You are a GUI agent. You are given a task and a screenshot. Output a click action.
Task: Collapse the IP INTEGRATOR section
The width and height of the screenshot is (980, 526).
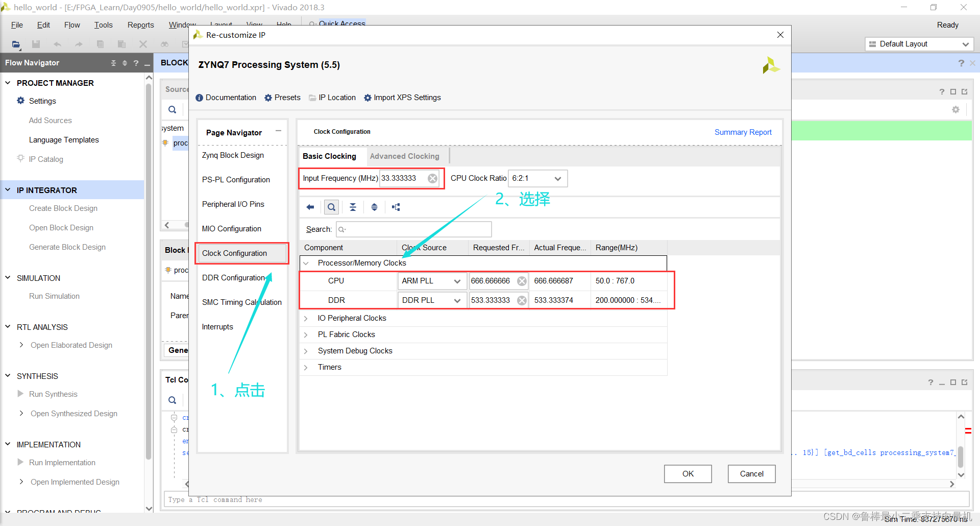pos(8,190)
